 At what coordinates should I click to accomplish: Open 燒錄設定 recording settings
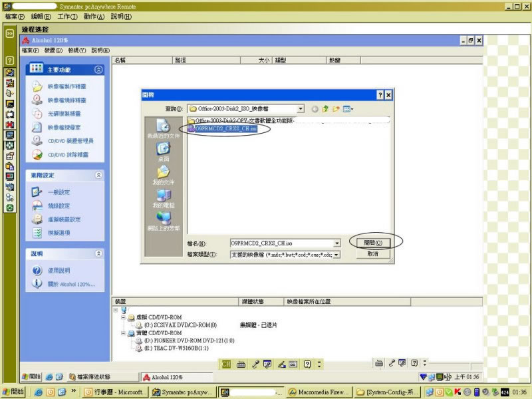pyautogui.click(x=59, y=205)
